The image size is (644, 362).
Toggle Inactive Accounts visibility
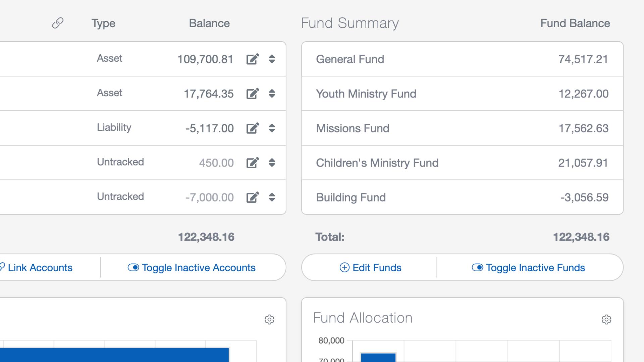coord(192,267)
